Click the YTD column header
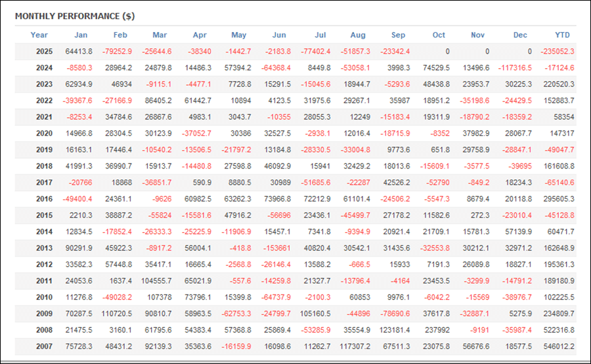Viewport: 591px width, 364px height. [561, 35]
